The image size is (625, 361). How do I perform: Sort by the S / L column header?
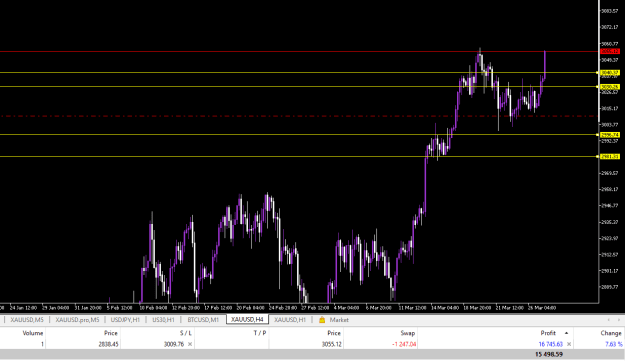(x=185, y=333)
